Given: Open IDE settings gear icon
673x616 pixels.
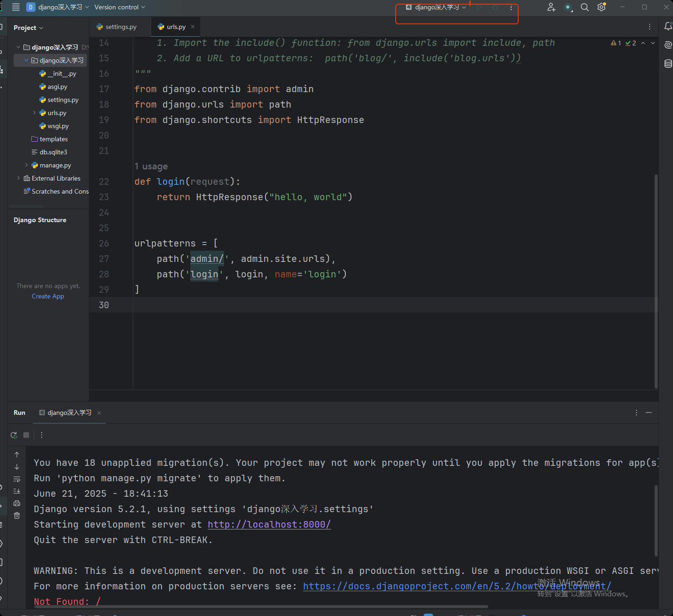Looking at the screenshot, I should coord(601,7).
